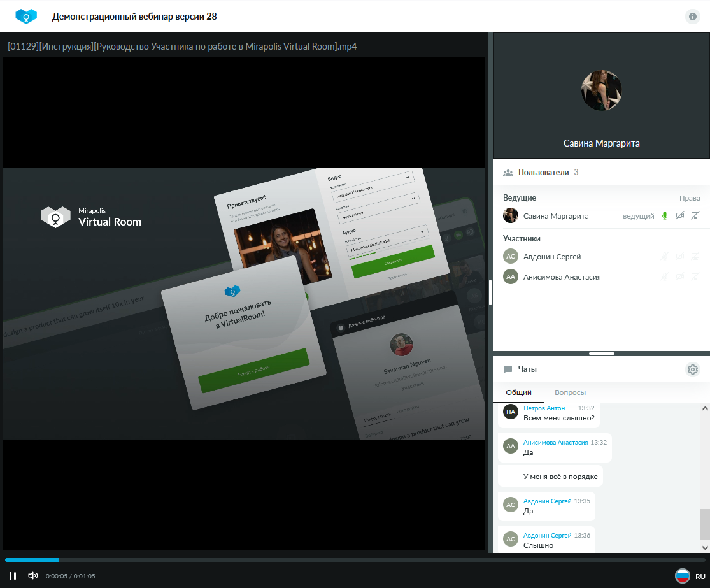The height and width of the screenshot is (588, 710).
Task: Click the Чаты speech bubble icon
Action: tap(508, 369)
